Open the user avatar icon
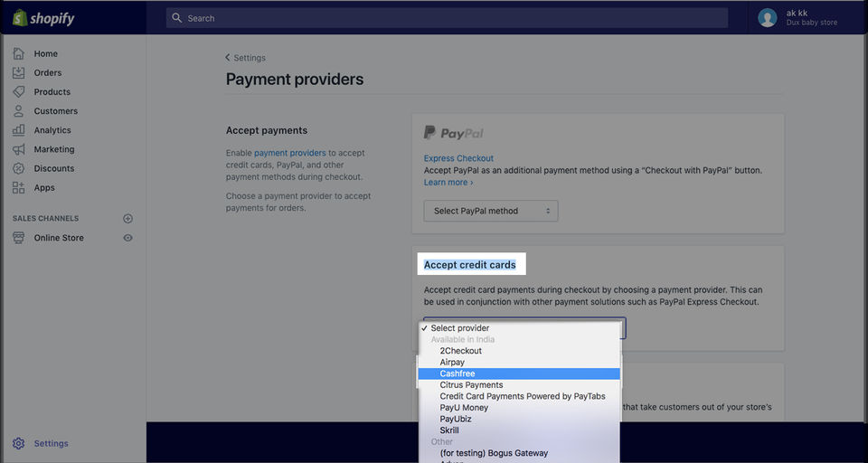Image resolution: width=868 pixels, height=463 pixels. (768, 18)
